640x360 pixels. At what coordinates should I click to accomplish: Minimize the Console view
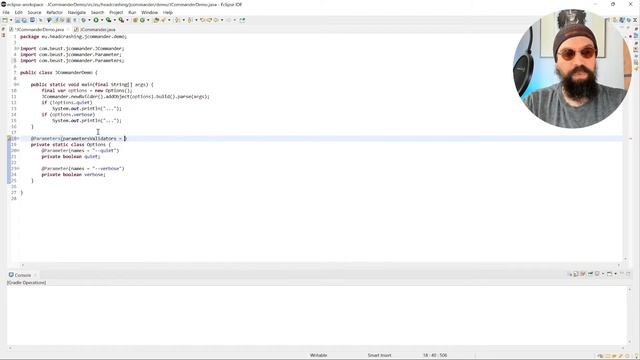point(622,274)
